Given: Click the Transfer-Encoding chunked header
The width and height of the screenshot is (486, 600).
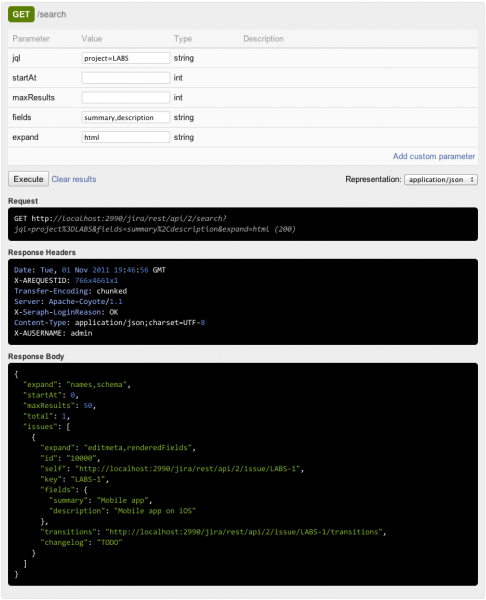Looking at the screenshot, I should tap(70, 291).
